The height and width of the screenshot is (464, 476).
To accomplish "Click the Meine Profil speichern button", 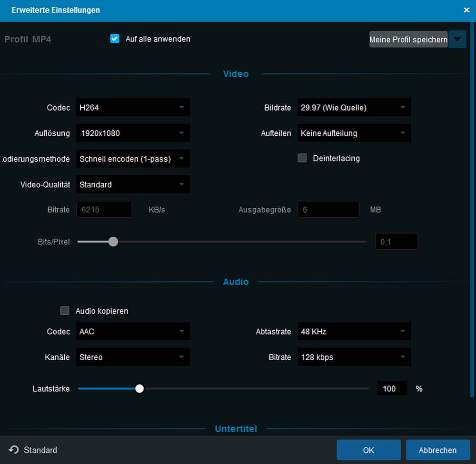I will pyautogui.click(x=408, y=40).
